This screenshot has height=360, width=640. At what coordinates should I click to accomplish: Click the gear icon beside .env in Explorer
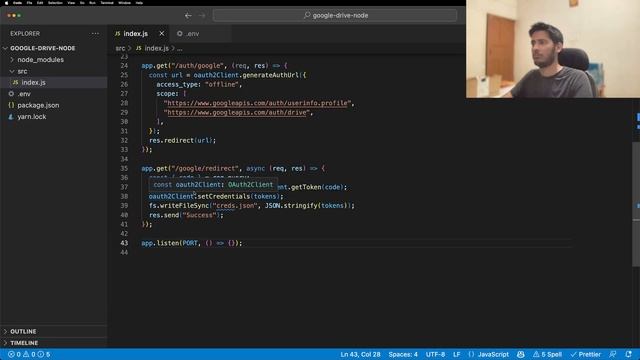pos(11,94)
